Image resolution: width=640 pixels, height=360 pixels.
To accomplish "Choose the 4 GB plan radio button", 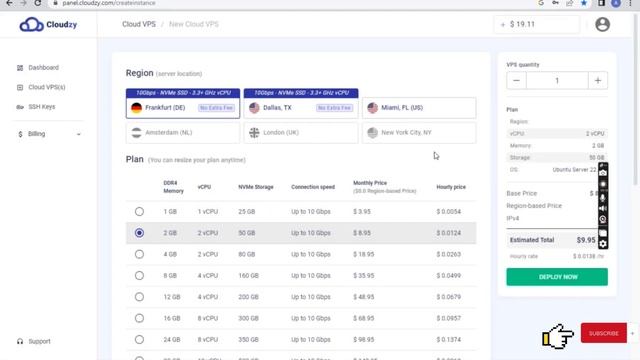I will (139, 254).
